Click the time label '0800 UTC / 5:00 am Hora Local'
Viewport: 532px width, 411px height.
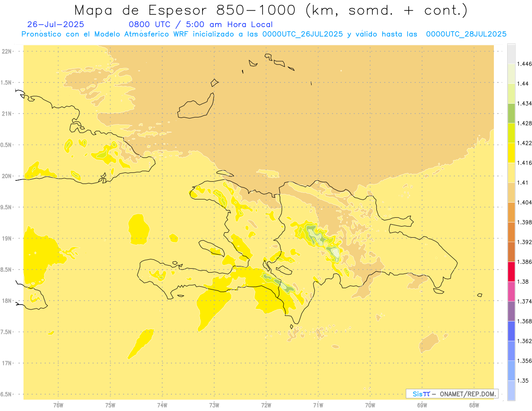pos(200,25)
